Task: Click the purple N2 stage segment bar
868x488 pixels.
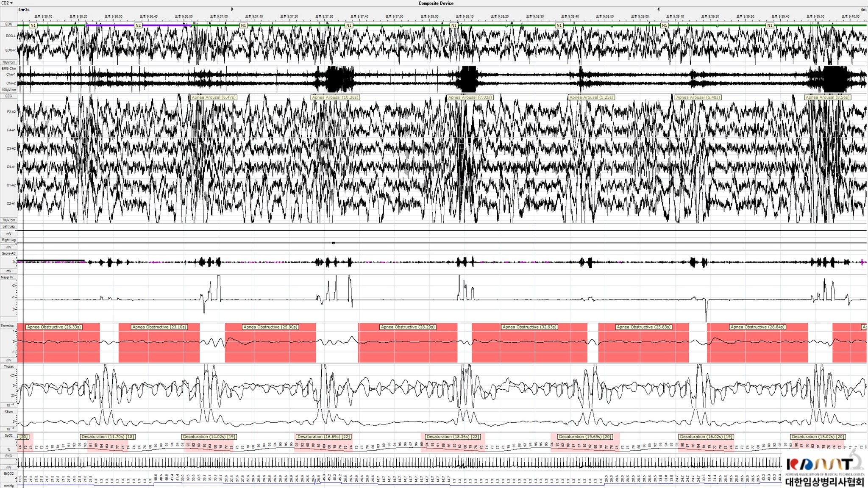Action: [x=110, y=25]
